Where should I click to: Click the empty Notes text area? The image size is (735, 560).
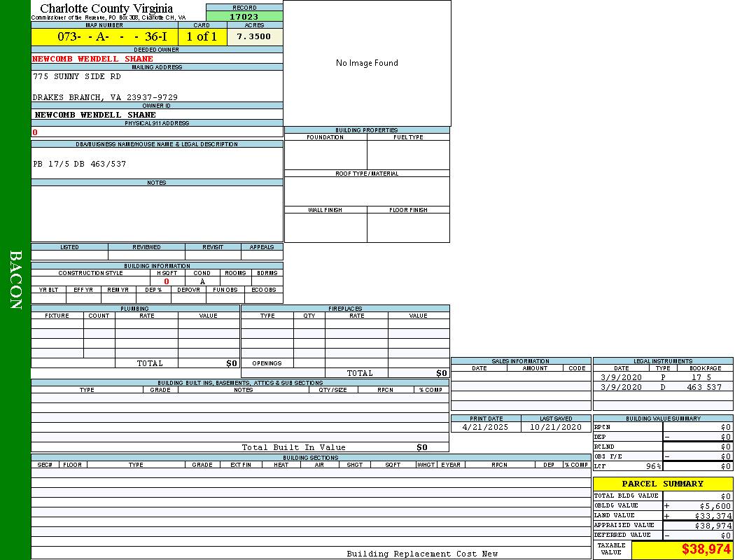(x=157, y=213)
